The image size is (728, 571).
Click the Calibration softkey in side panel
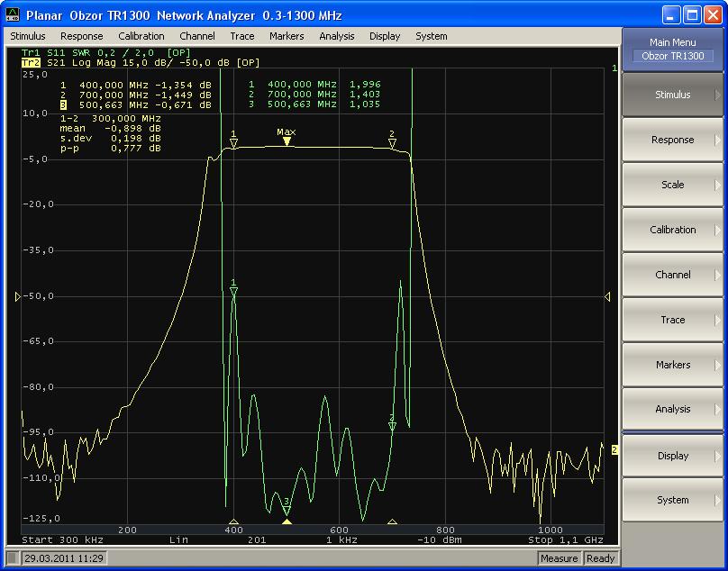coord(673,230)
